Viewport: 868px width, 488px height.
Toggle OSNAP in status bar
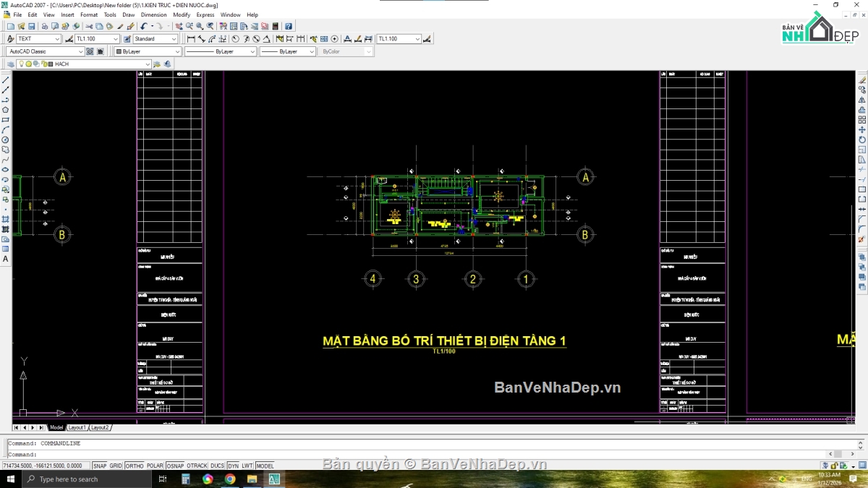click(175, 466)
